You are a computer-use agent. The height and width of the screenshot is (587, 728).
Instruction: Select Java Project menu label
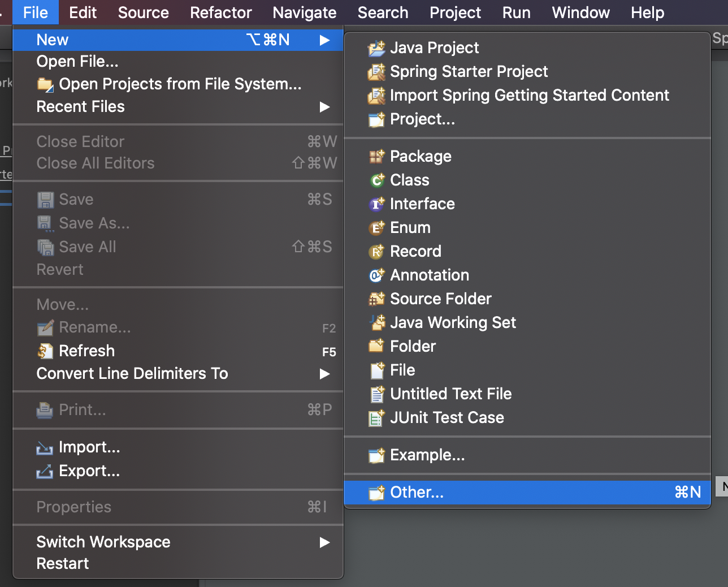click(x=435, y=48)
